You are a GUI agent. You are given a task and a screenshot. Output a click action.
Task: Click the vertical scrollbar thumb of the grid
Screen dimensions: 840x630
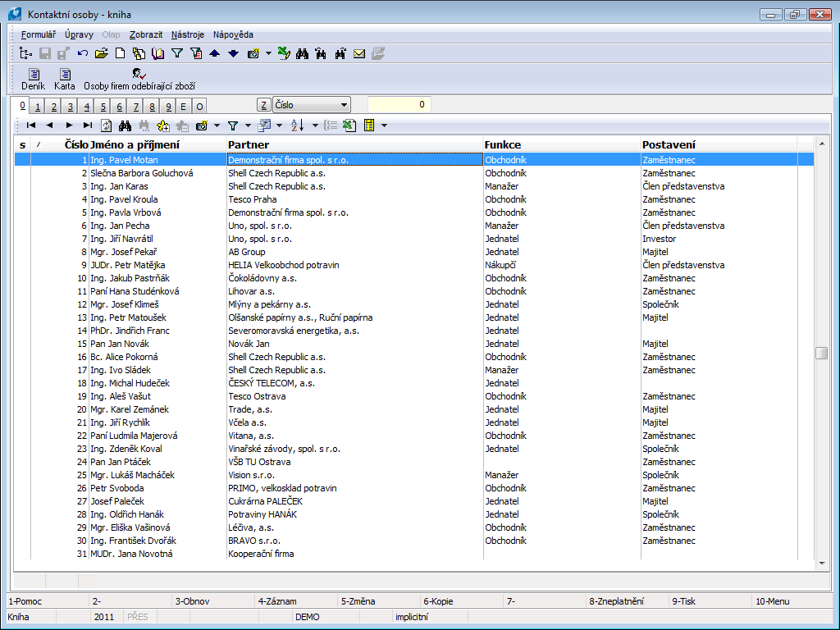point(821,353)
